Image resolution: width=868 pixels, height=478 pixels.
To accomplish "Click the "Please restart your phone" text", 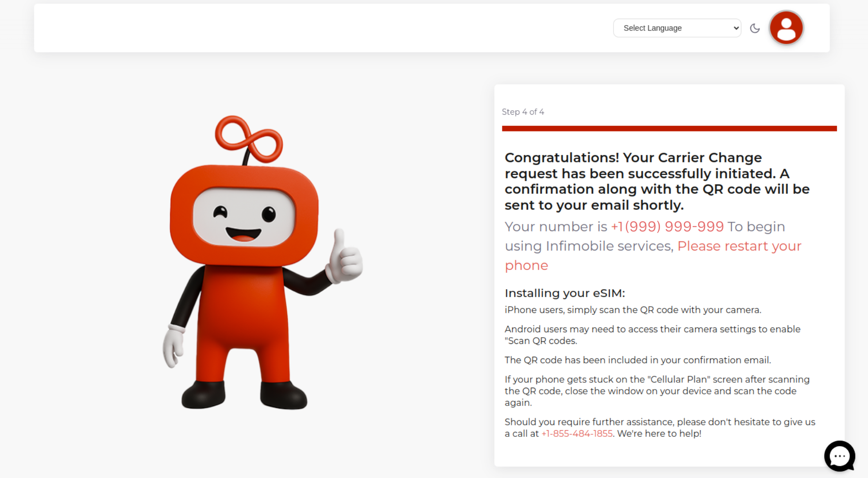I will coord(739,246).
